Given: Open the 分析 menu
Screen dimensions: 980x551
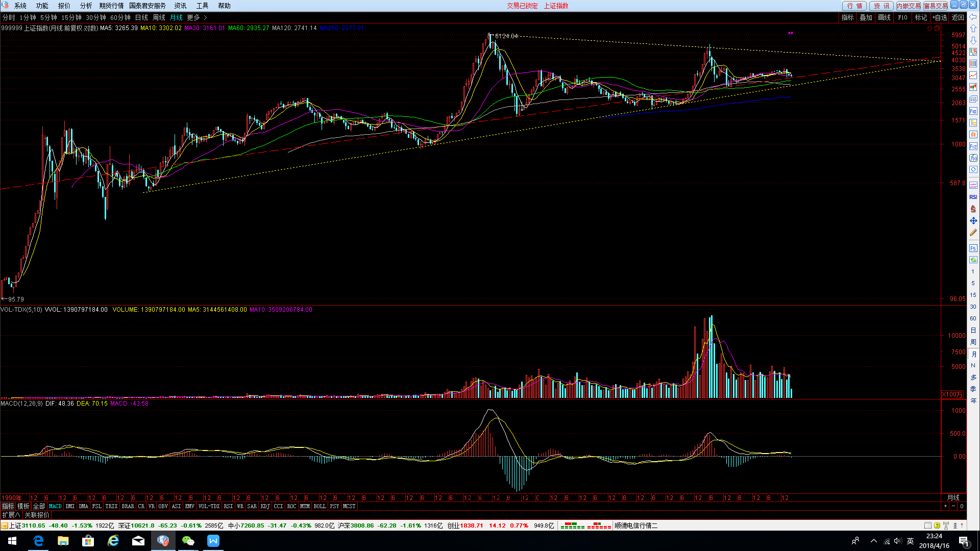Looking at the screenshot, I should tap(86, 6).
